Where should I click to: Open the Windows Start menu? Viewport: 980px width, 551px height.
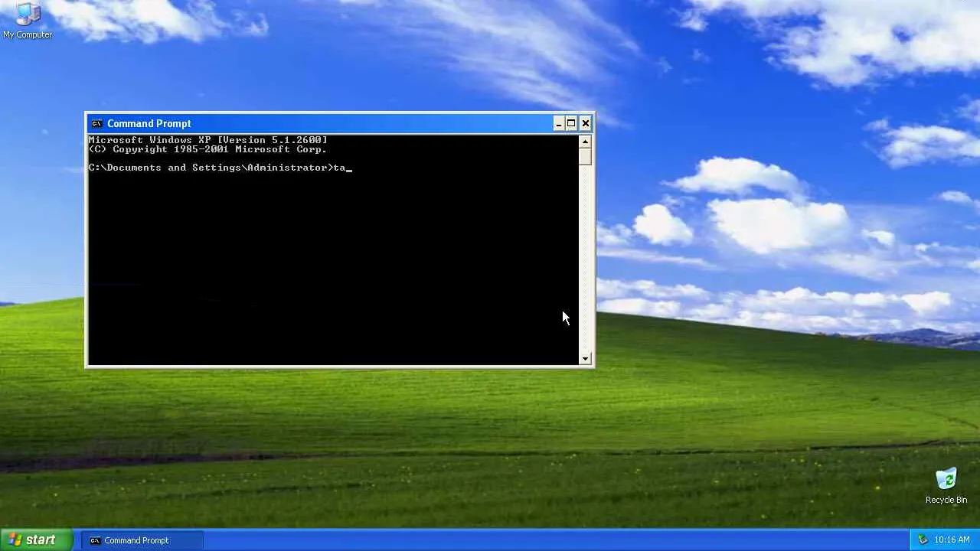pyautogui.click(x=36, y=540)
